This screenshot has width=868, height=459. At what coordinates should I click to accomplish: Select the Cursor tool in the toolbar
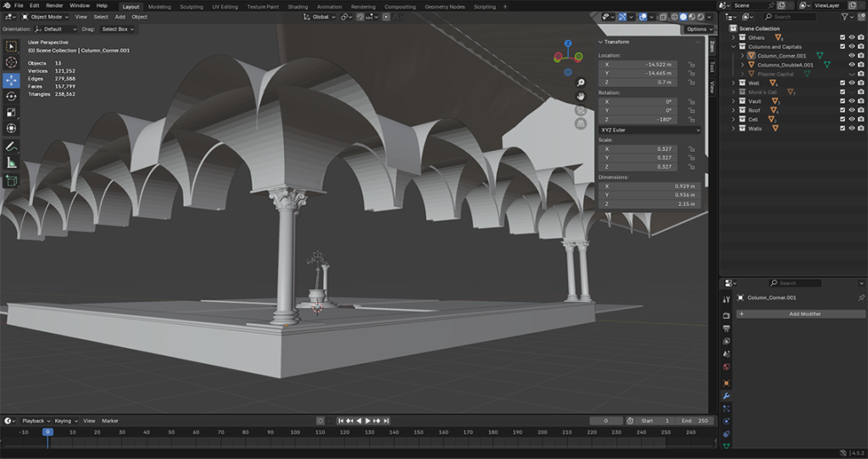coord(11,63)
